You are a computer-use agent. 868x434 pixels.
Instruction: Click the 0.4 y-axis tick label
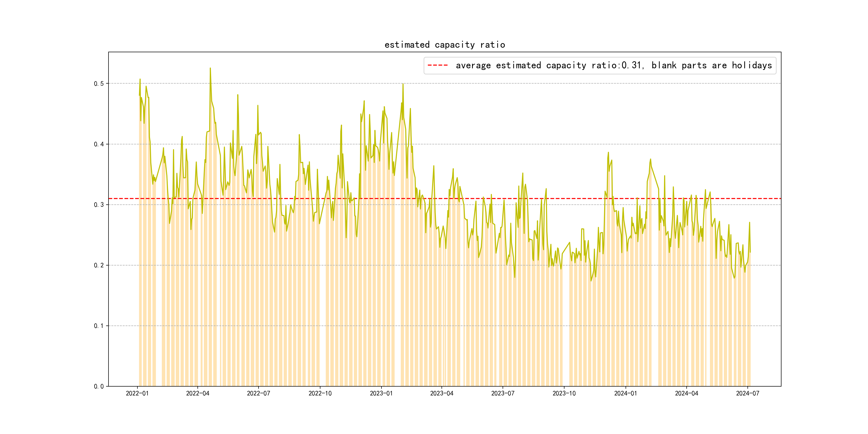pyautogui.click(x=99, y=144)
